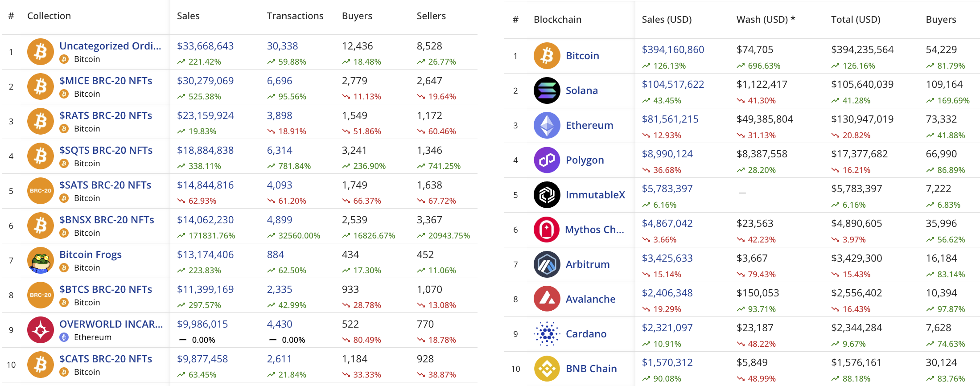This screenshot has width=980, height=386.
Task: Click the Bitcoin Frogs collection icon
Action: pos(41,260)
